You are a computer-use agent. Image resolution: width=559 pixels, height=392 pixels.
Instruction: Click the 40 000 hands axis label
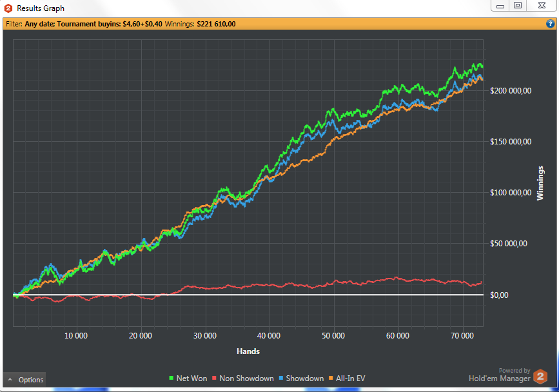(x=268, y=336)
